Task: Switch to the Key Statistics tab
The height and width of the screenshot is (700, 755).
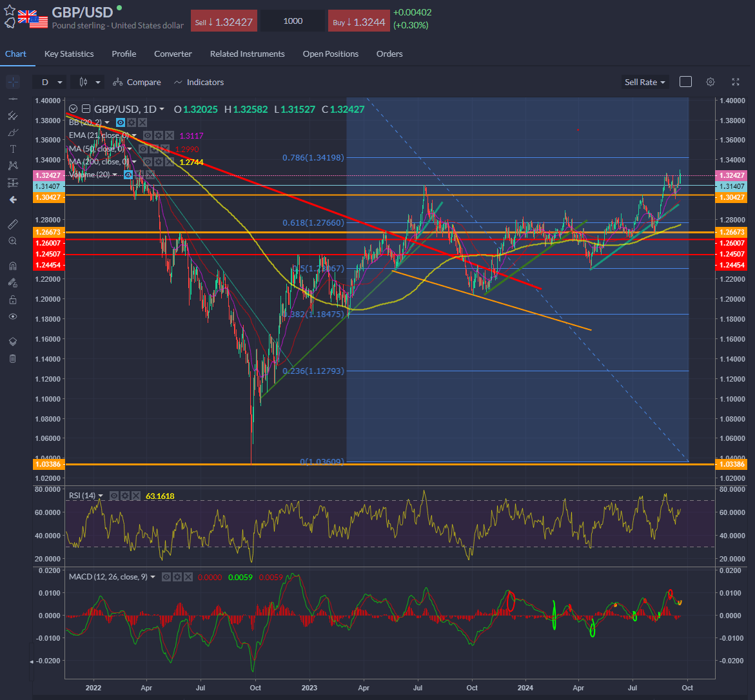Action: point(69,54)
